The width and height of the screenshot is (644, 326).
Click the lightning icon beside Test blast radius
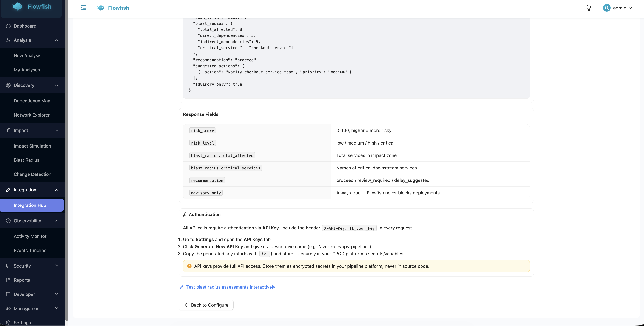pos(182,287)
